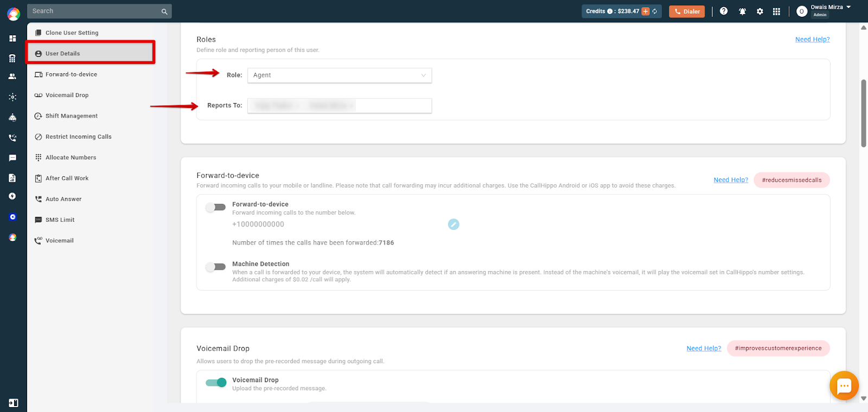Open the SMS chat bubble icon in left rail
868x412 pixels.
(12, 158)
